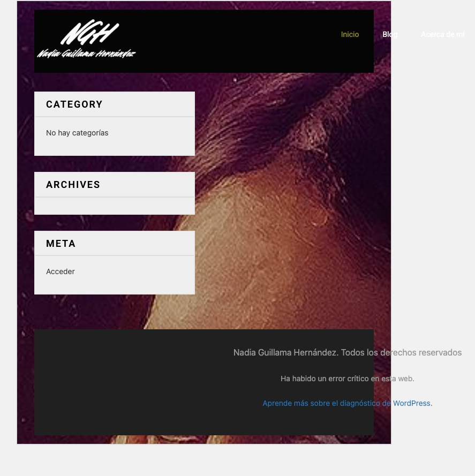Click the Todos los derechos reservados footer text
Image resolution: width=475 pixels, height=476 pixels.
[401, 352]
